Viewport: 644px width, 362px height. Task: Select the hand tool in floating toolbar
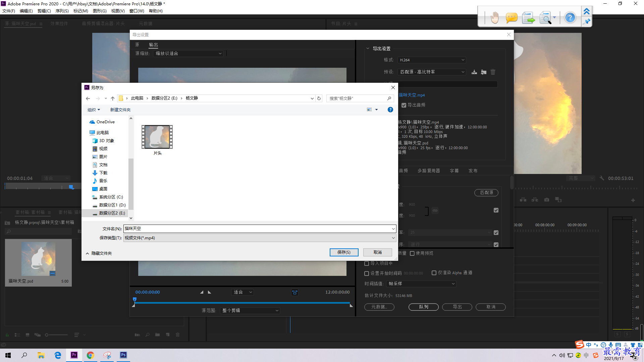tap(495, 17)
